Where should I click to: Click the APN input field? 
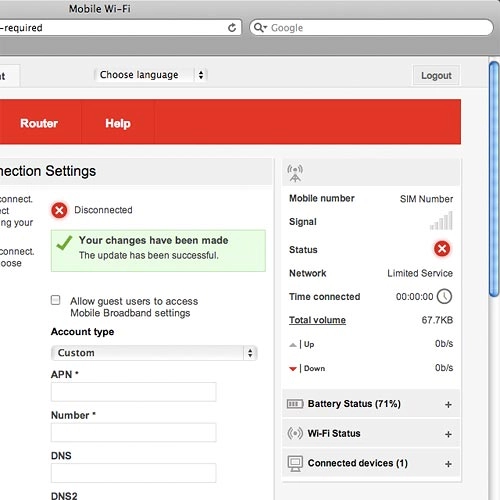134,392
